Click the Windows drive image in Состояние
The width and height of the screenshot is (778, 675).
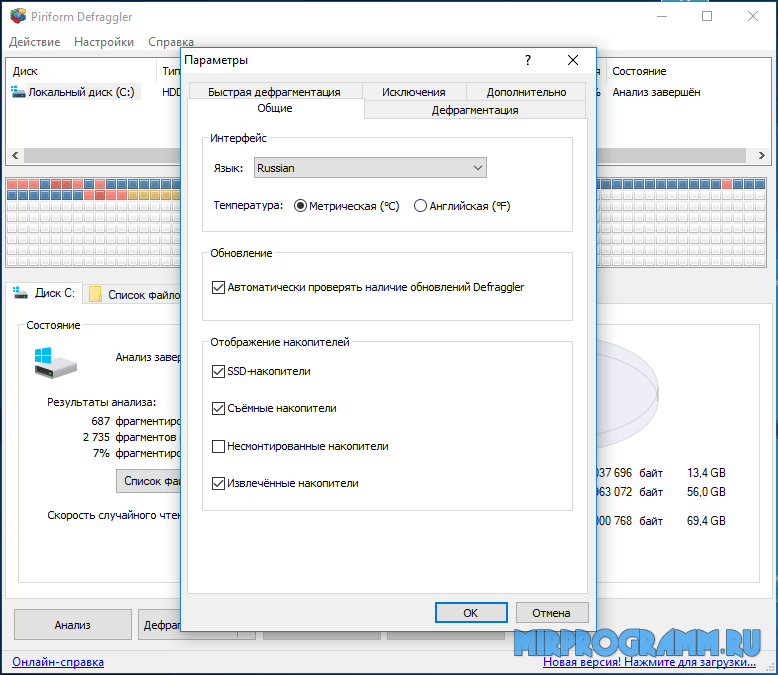(x=55, y=363)
